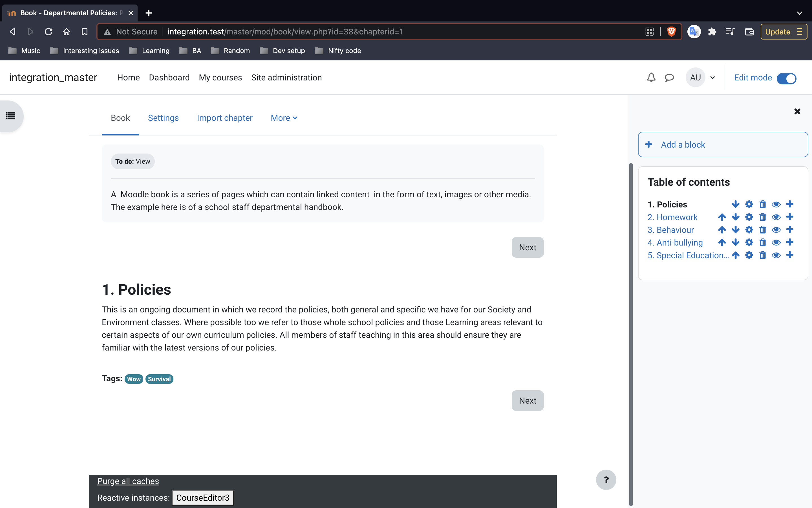Viewport: 812px width, 508px height.
Task: Click the integration_master site name
Action: (53, 78)
